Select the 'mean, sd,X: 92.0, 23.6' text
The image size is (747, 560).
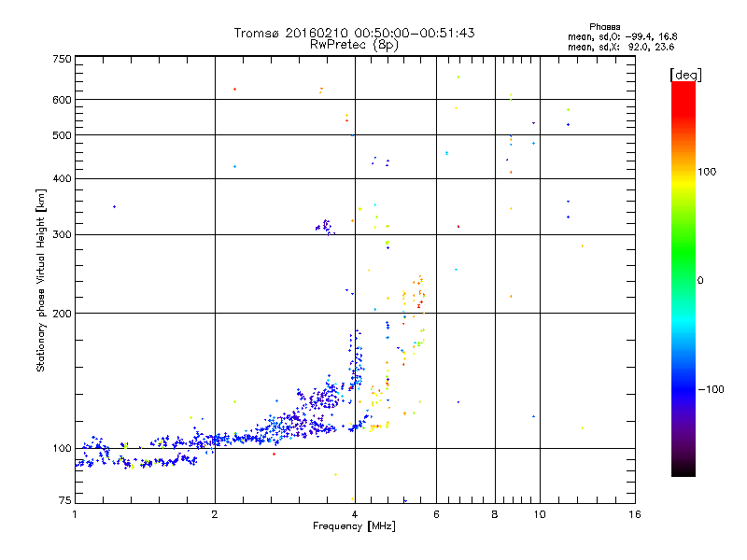click(x=621, y=47)
